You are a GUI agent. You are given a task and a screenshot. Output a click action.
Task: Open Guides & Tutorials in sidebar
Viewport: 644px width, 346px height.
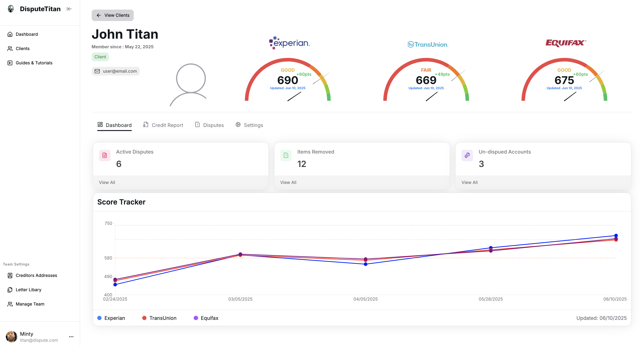[x=40, y=63]
